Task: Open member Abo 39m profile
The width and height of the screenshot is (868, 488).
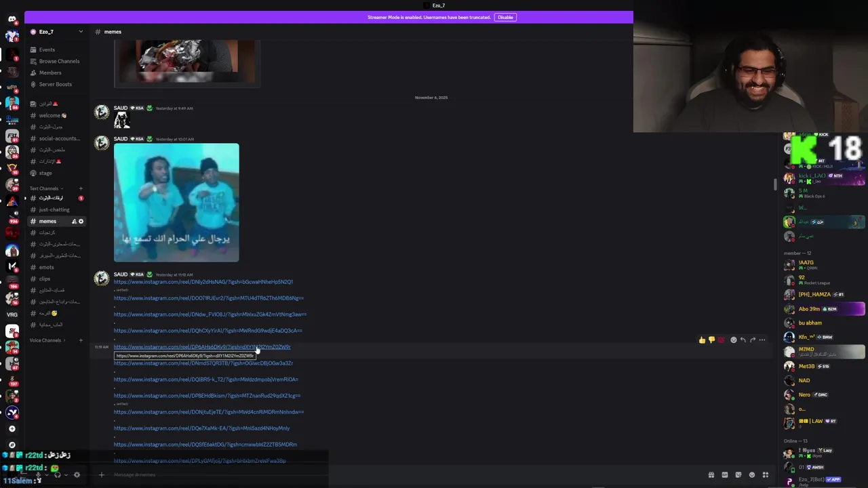Action: [x=824, y=309]
